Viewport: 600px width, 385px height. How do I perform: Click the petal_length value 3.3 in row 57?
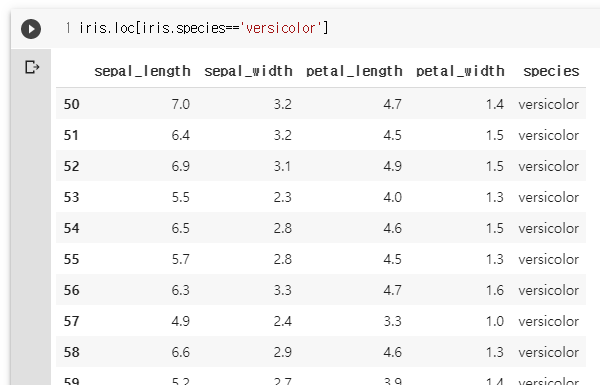tap(392, 321)
